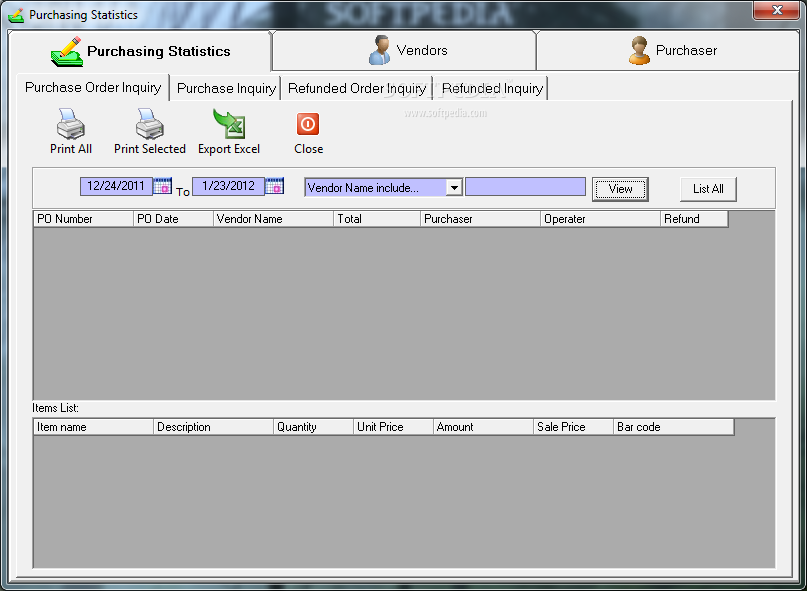This screenshot has width=807, height=591.
Task: Click the List All button
Action: tap(708, 189)
